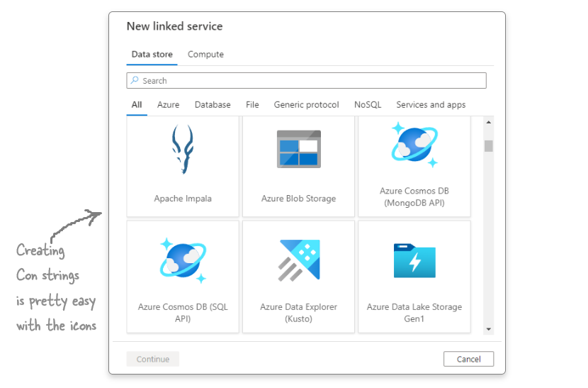Image resolution: width=588 pixels, height=388 pixels.
Task: Show All connector categories
Action: (x=137, y=105)
